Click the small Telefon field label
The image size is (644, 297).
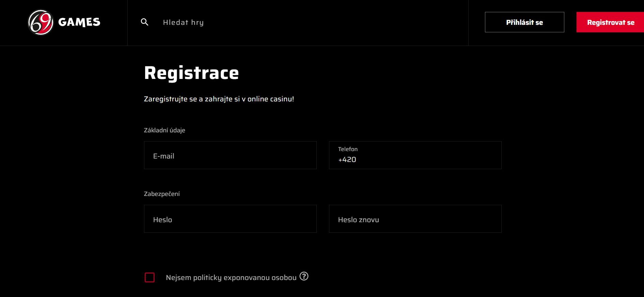(348, 149)
